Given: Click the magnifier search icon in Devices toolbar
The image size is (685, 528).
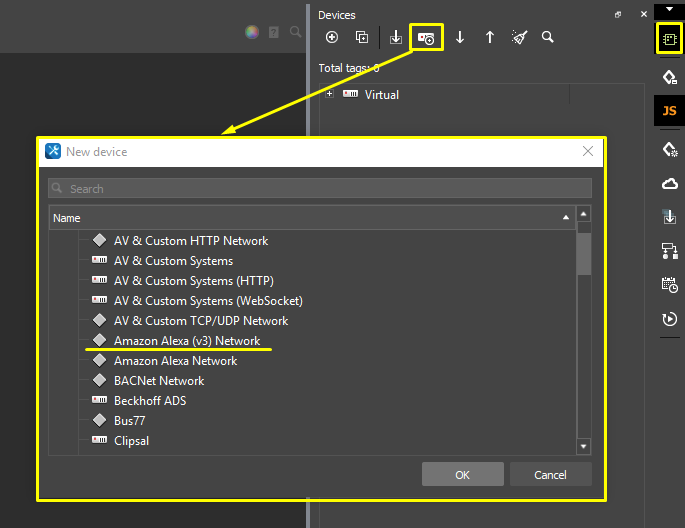Looking at the screenshot, I should [547, 37].
